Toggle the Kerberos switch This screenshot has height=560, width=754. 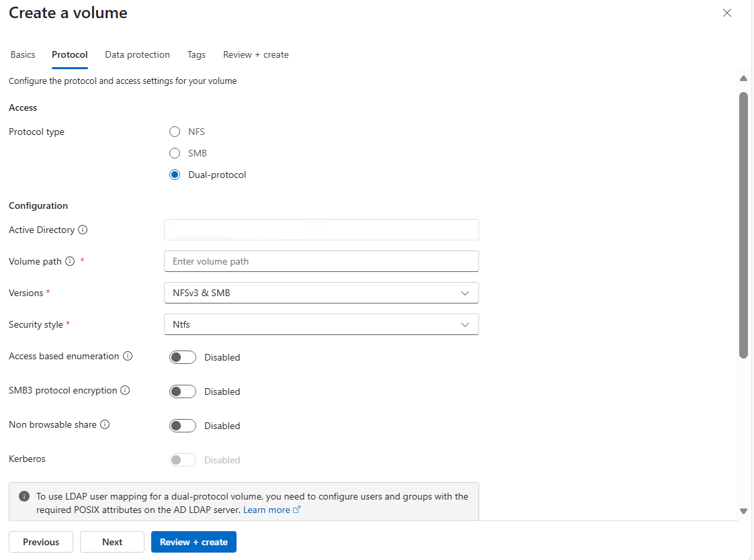click(183, 460)
